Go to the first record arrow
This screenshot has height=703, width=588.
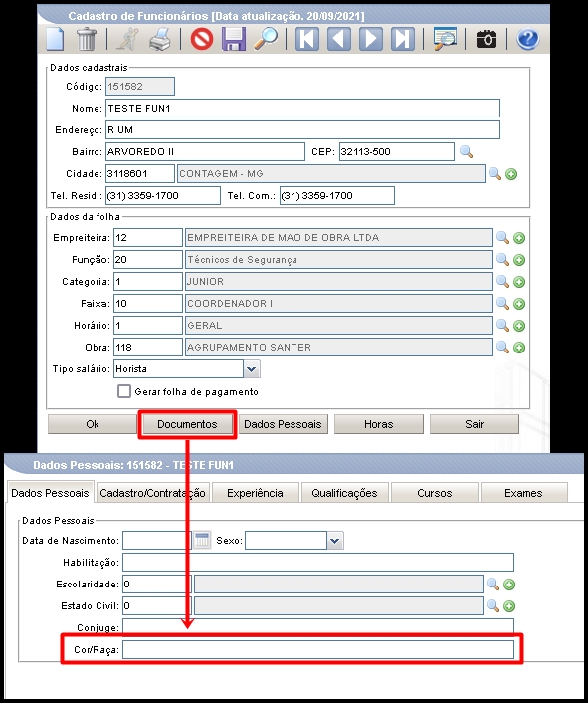(x=307, y=39)
